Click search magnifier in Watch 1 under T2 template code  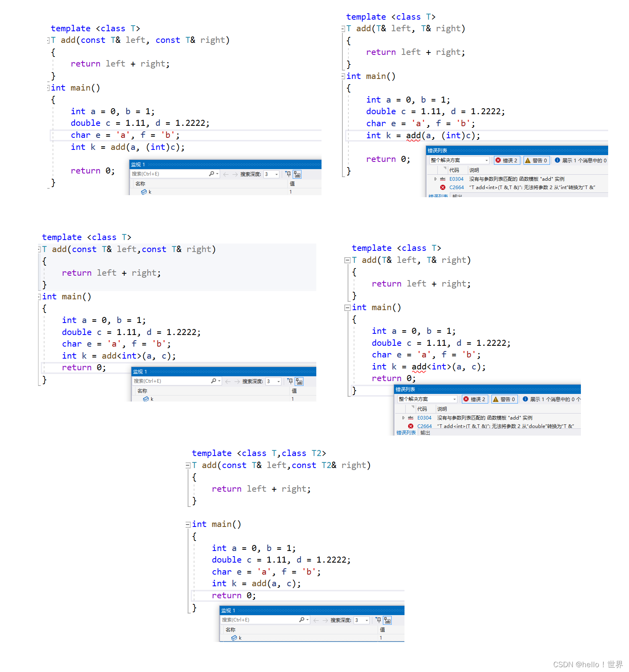point(302,620)
